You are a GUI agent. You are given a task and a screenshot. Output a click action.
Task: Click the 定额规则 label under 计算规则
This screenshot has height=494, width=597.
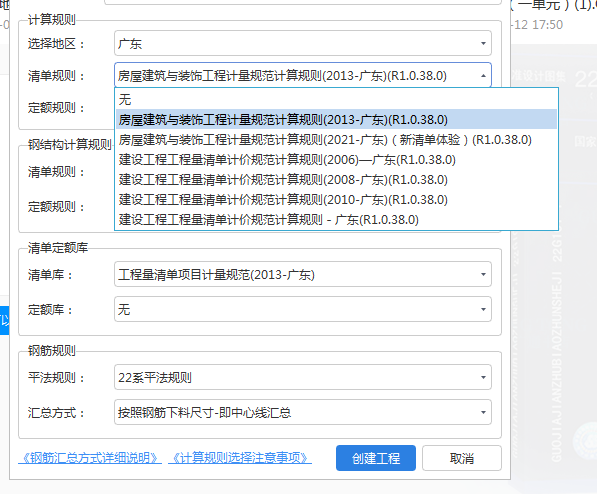56,108
